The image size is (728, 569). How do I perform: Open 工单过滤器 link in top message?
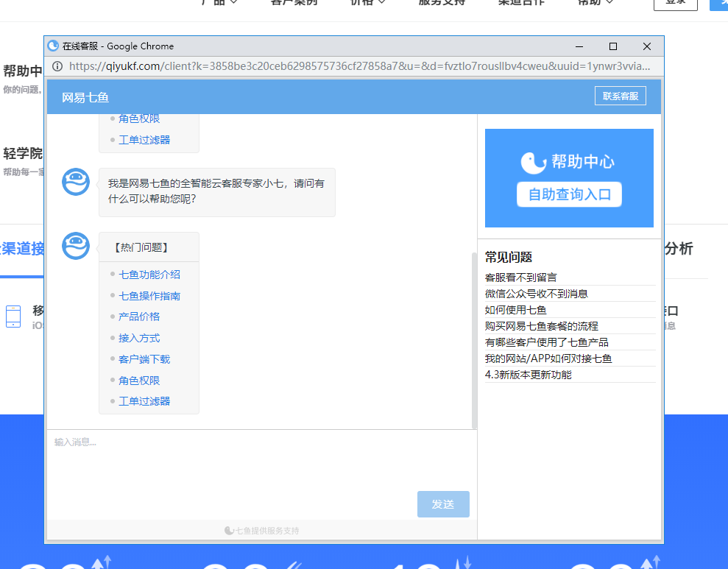(144, 140)
